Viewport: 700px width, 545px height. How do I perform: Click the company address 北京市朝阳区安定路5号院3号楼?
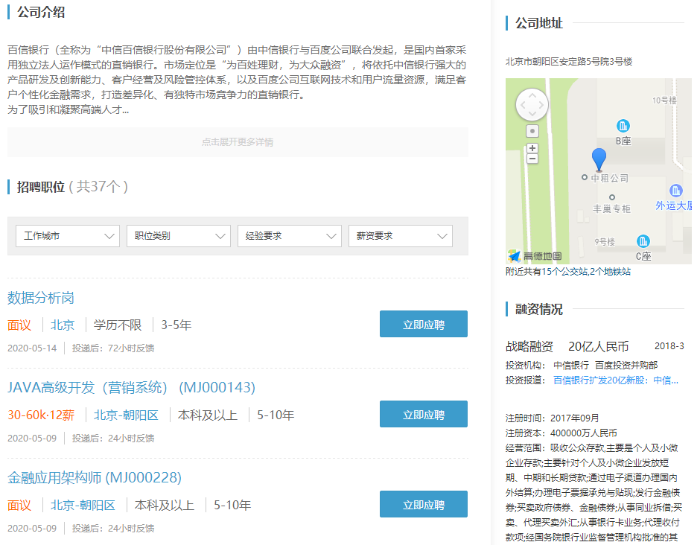tap(569, 62)
